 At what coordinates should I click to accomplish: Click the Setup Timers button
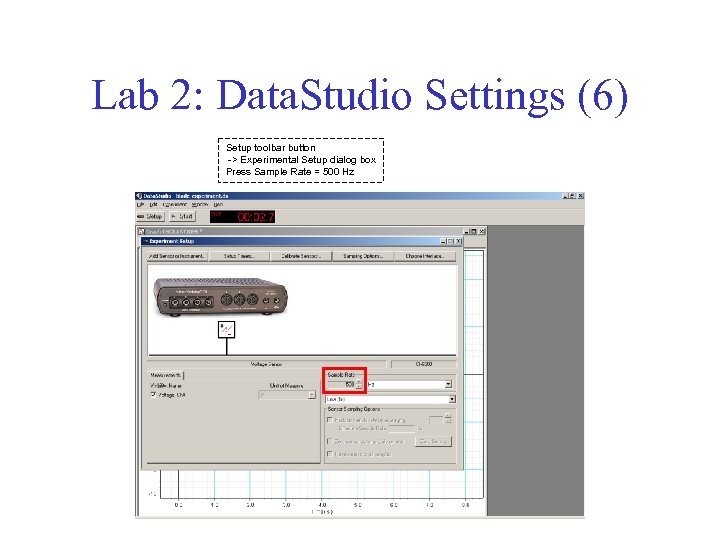click(239, 256)
